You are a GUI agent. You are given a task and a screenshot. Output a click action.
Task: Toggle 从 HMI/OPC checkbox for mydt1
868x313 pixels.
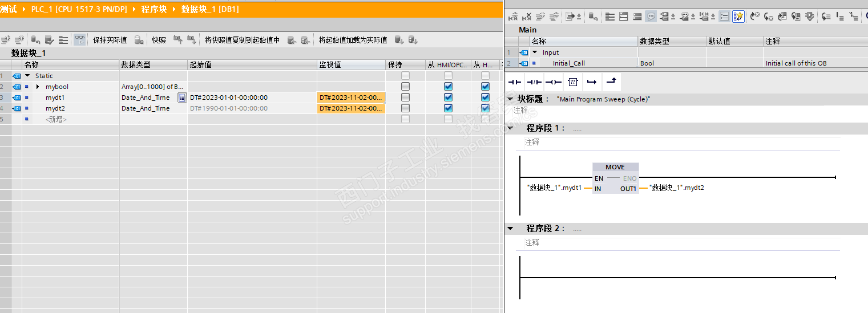tap(448, 97)
